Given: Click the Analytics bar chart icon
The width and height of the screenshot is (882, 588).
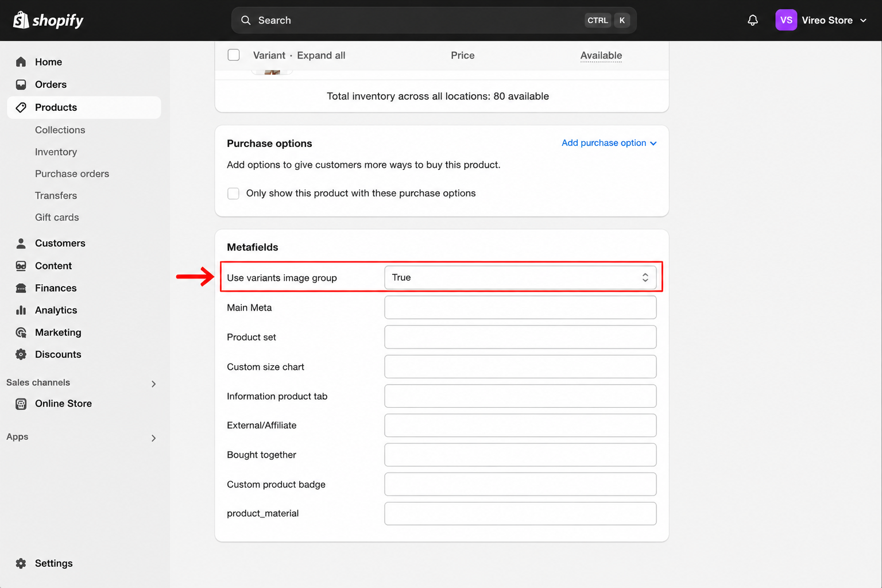Looking at the screenshot, I should click(x=21, y=310).
